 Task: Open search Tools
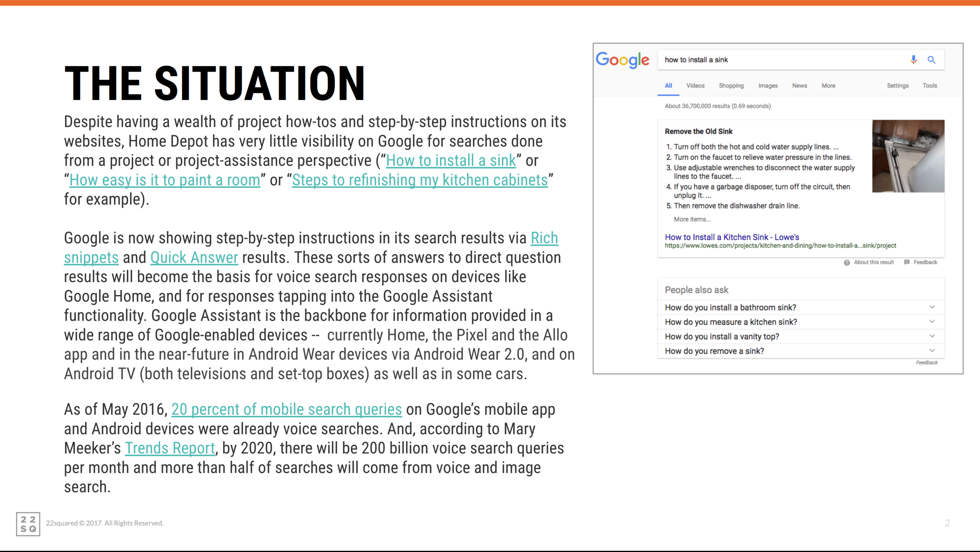click(930, 85)
